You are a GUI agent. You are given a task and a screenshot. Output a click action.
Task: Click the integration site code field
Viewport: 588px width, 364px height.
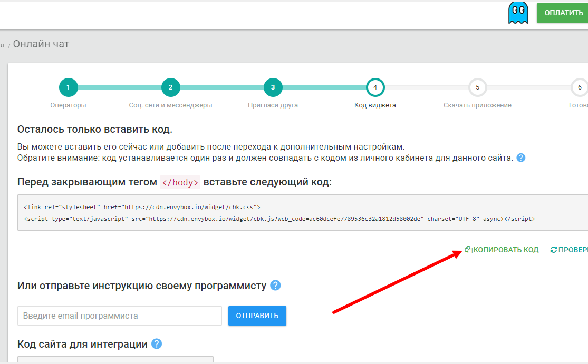click(115, 360)
